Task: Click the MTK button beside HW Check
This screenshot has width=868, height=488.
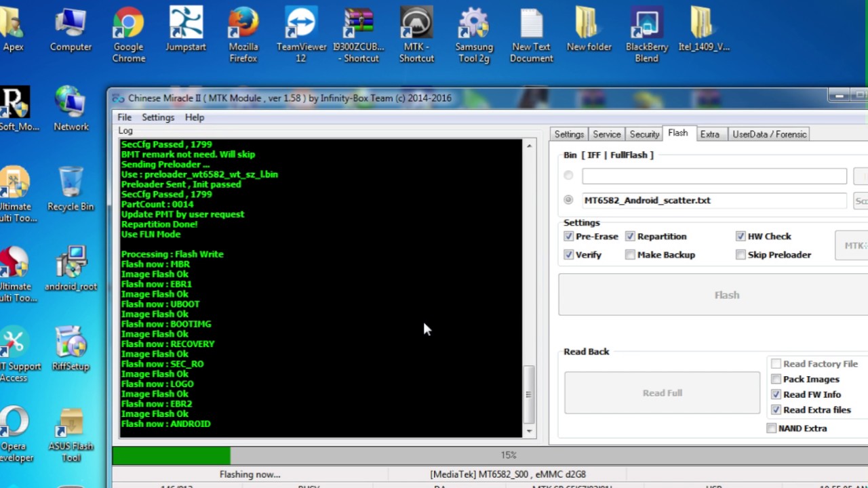Action: 852,245
